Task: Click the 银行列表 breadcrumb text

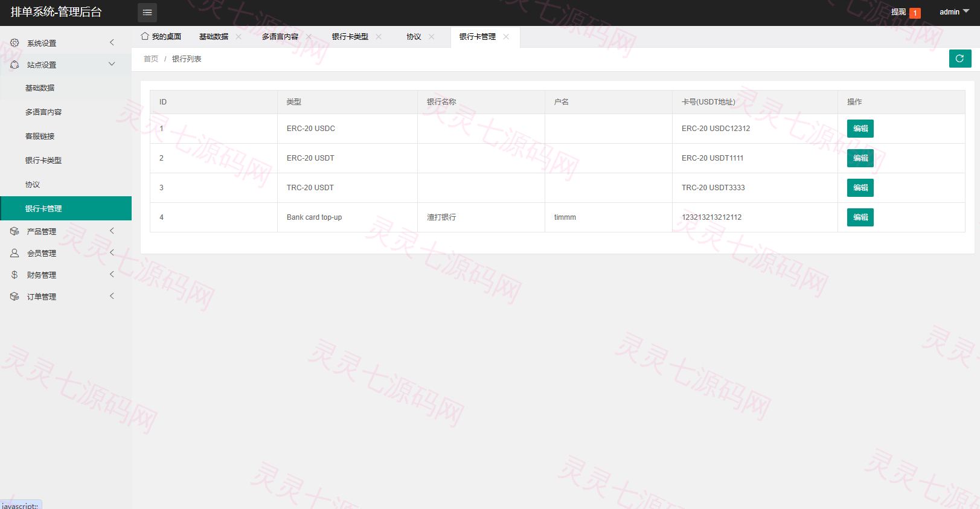Action: 187,59
